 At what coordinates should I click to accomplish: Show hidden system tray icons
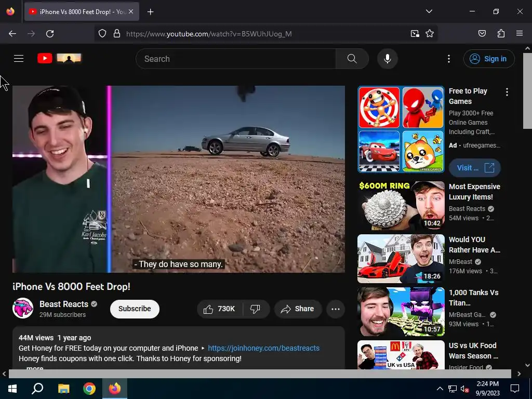[x=440, y=389]
